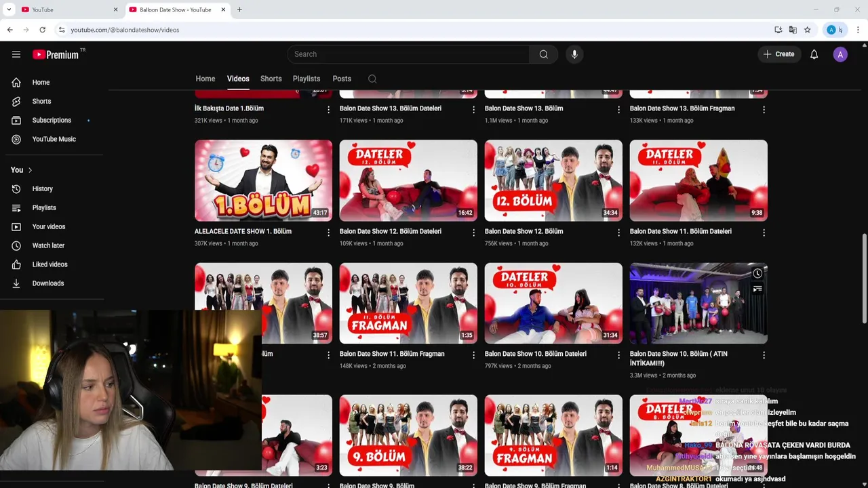The width and height of the screenshot is (868, 488).
Task: Close the Balloon Date Show browser tab
Action: tap(223, 9)
